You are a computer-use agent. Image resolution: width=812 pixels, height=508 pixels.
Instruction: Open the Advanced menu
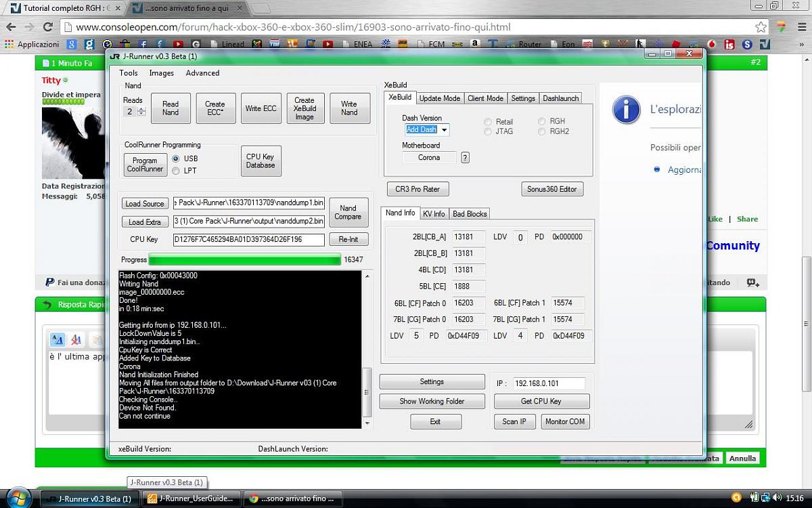[202, 73]
